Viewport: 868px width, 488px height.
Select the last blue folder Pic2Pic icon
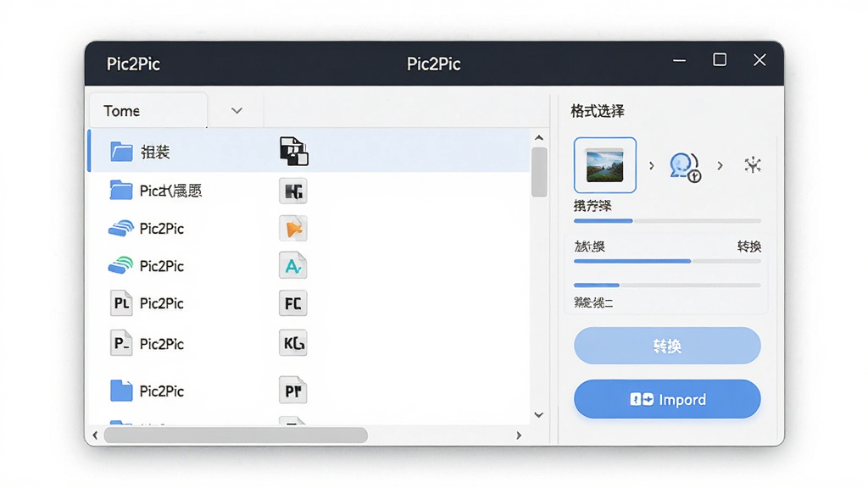(121, 391)
